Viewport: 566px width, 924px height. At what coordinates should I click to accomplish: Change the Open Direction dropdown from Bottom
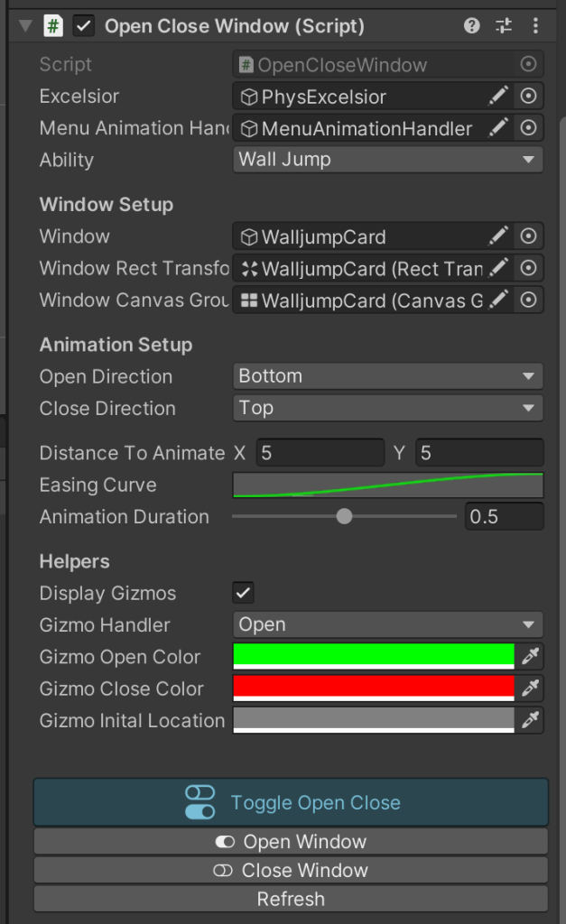pyautogui.click(x=387, y=376)
